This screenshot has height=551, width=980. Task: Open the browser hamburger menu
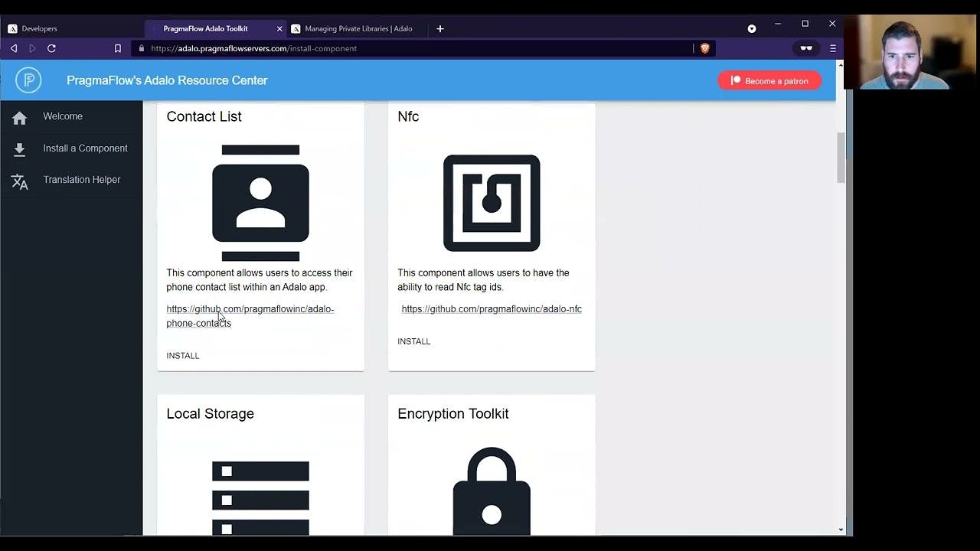tap(833, 48)
